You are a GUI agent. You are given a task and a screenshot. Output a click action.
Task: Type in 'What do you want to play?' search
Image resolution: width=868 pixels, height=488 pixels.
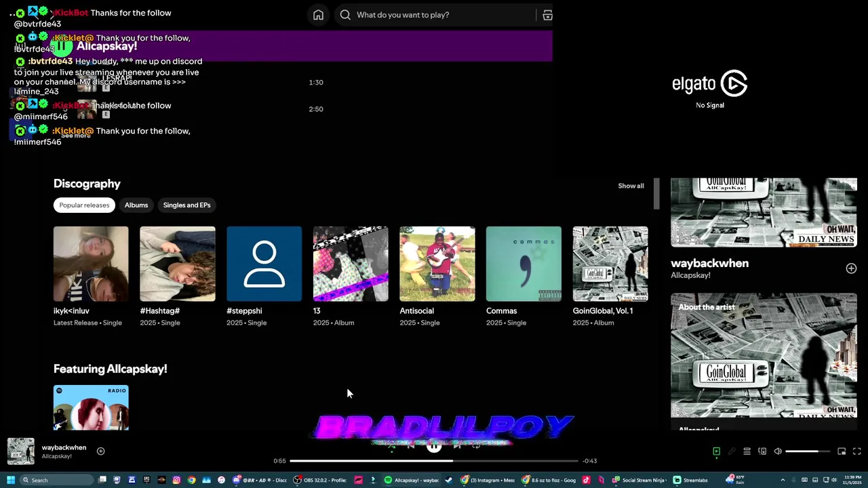(x=444, y=15)
